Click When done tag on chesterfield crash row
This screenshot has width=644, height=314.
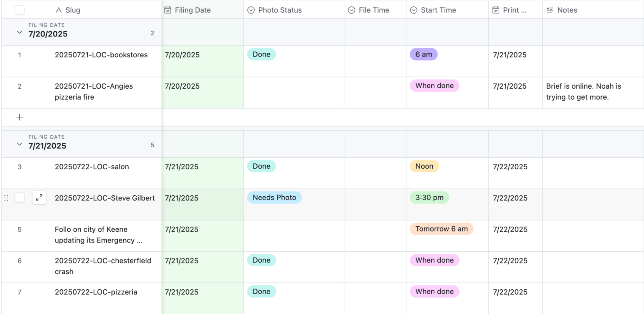[x=435, y=260]
